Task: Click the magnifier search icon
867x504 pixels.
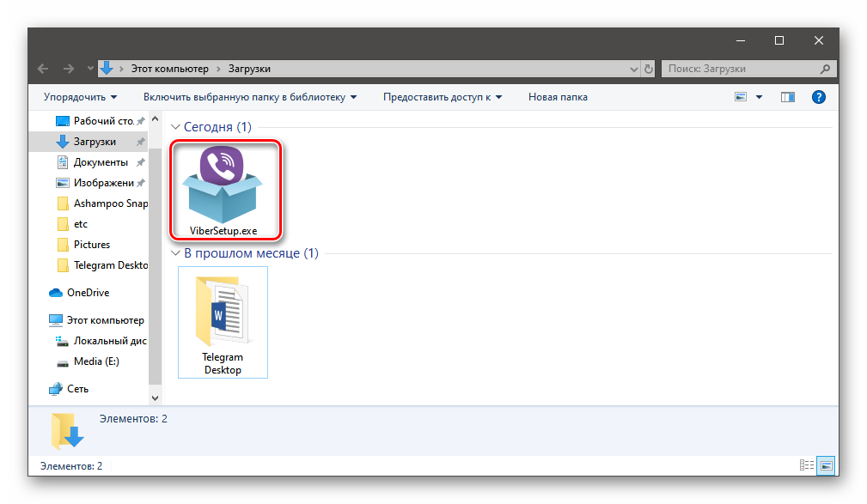Action: pos(825,69)
